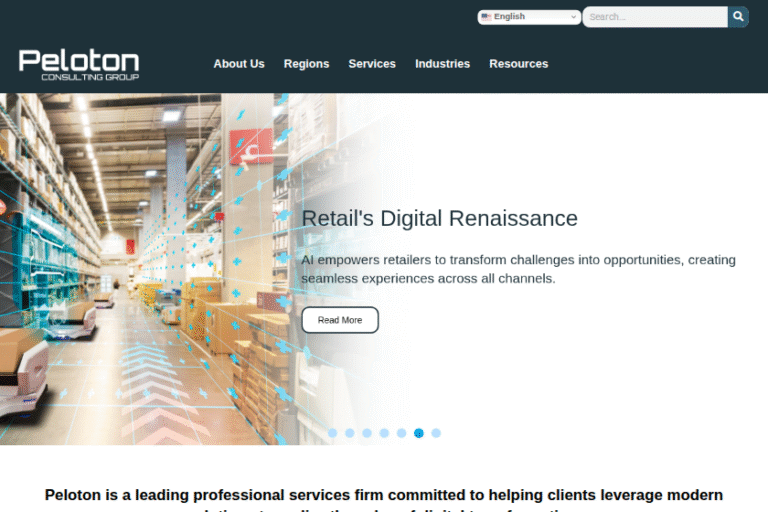Click the active sixth carousel dot
768x512 pixels.
coord(419,433)
